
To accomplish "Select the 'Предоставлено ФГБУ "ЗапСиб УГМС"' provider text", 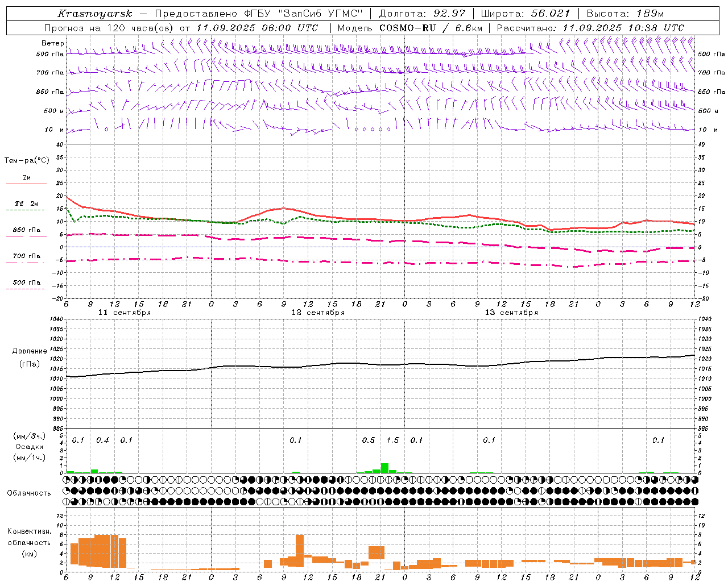I will pos(259,13).
